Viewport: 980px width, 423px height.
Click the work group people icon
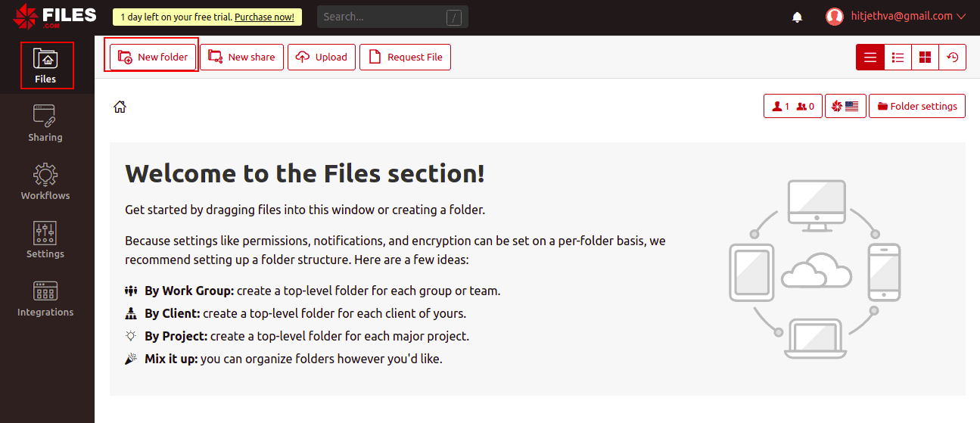[x=131, y=291]
